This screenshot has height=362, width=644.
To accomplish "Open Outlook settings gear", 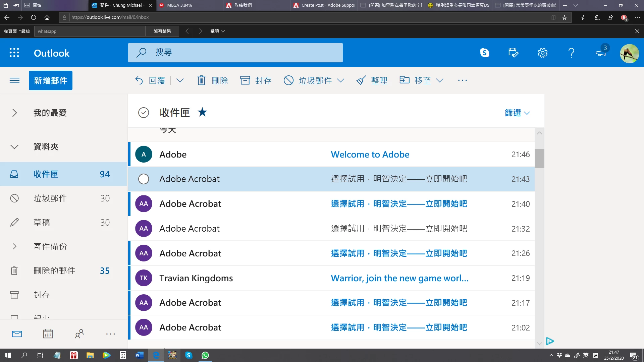I will 542,53.
